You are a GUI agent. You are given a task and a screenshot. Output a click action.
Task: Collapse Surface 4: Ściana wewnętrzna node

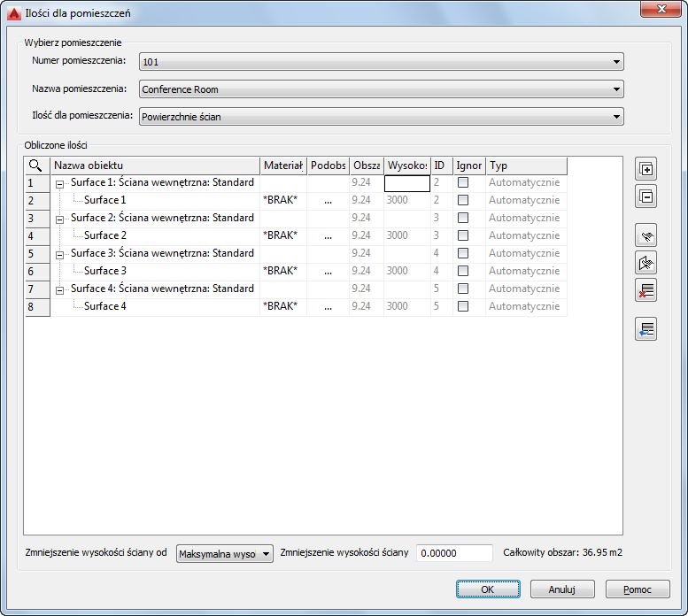tap(59, 290)
